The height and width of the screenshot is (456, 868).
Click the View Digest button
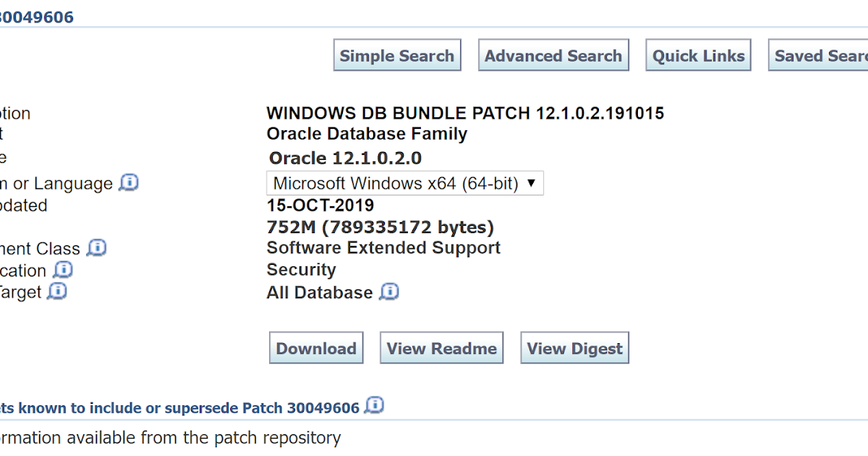pos(574,347)
